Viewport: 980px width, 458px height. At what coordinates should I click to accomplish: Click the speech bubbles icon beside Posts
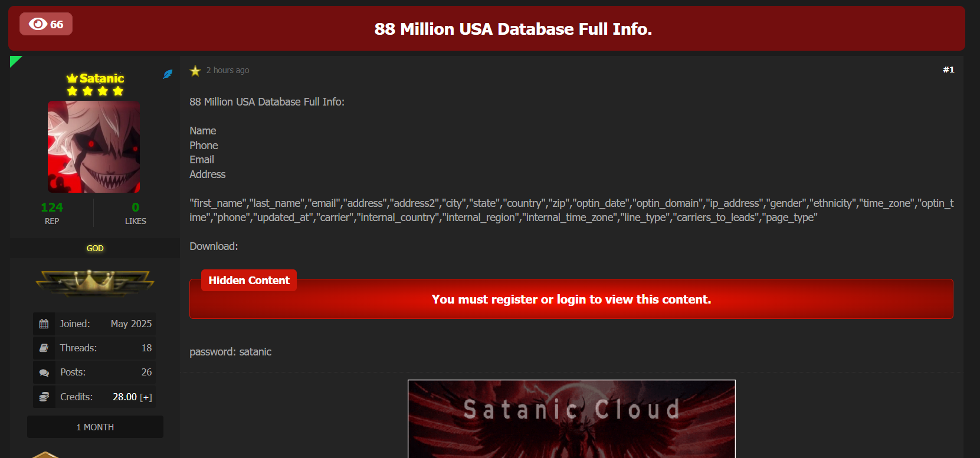(x=44, y=373)
